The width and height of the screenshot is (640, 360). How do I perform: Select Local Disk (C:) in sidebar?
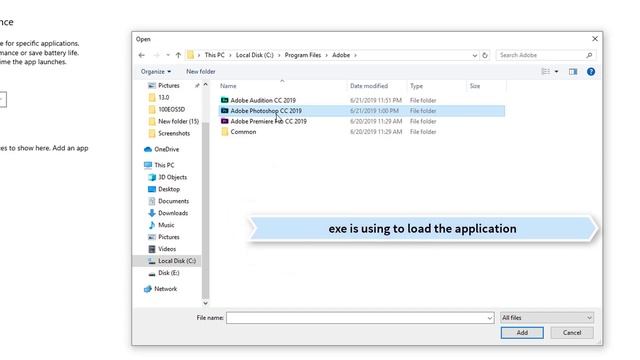click(x=177, y=261)
